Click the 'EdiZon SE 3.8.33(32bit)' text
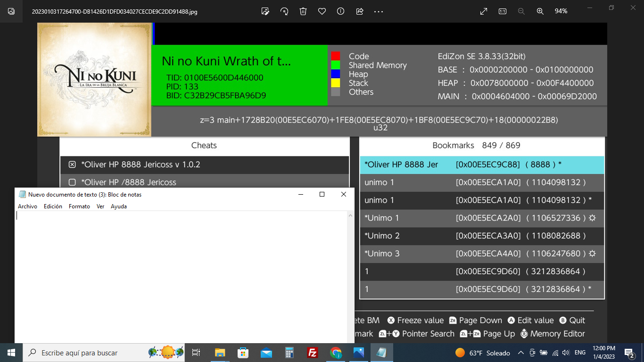Screen dimensions: 644x362 482,56
